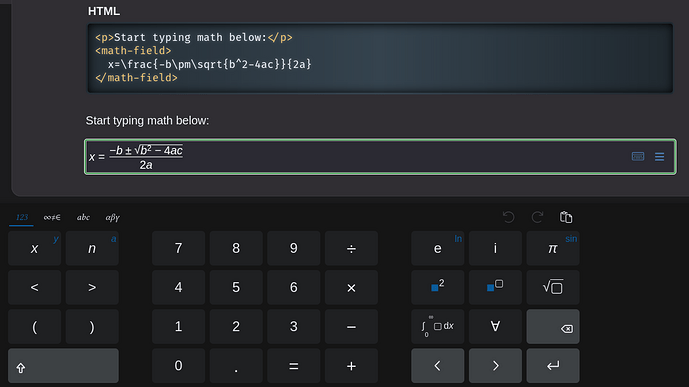This screenshot has height=387, width=689.
Task: Move cursor right with the arrow key
Action: click(495, 366)
